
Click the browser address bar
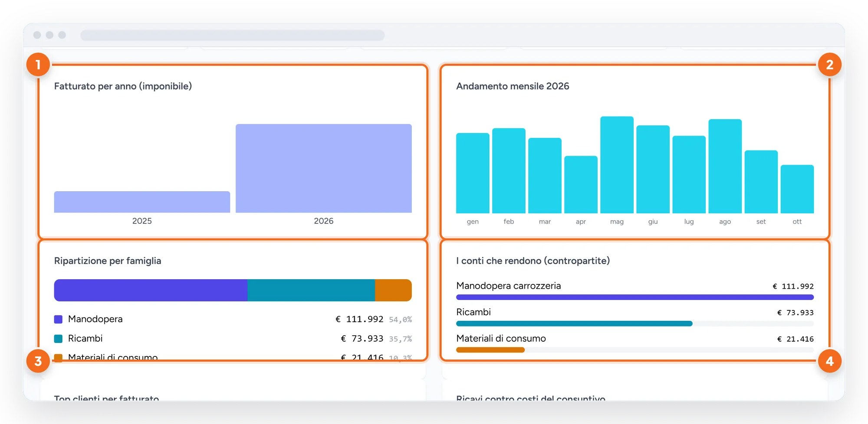233,35
